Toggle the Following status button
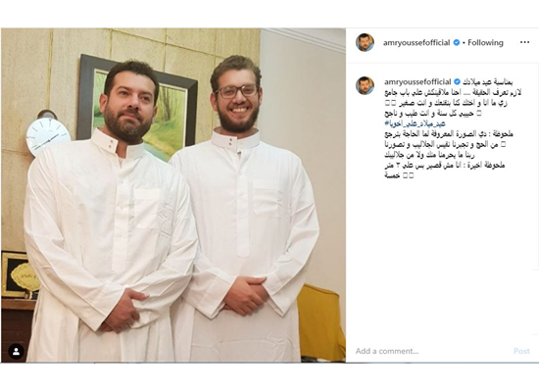The width and height of the screenshot is (539, 392). pos(485,43)
